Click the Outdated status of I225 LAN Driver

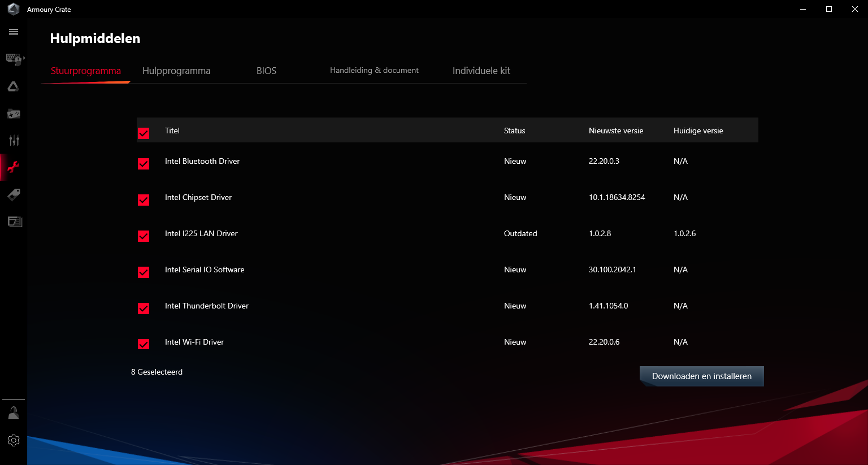pyautogui.click(x=520, y=233)
